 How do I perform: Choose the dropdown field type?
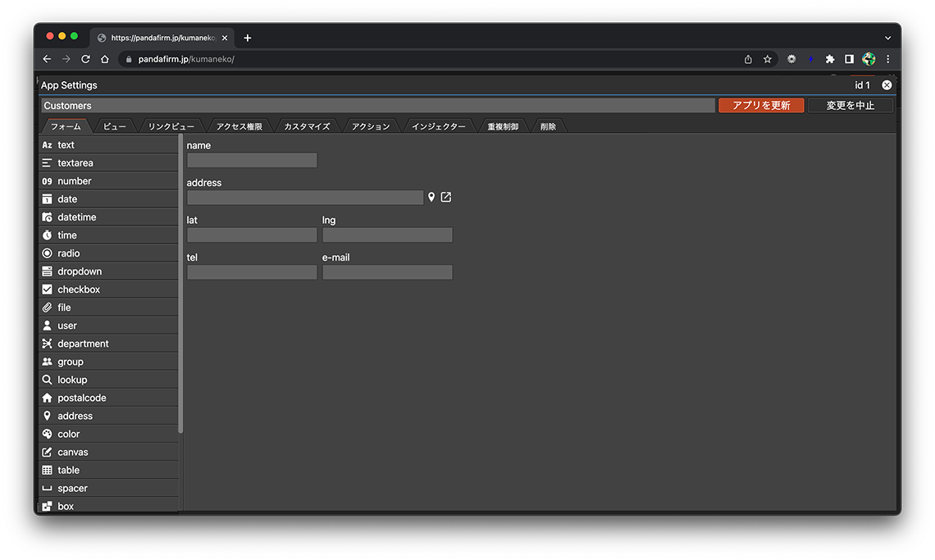coord(48,271)
